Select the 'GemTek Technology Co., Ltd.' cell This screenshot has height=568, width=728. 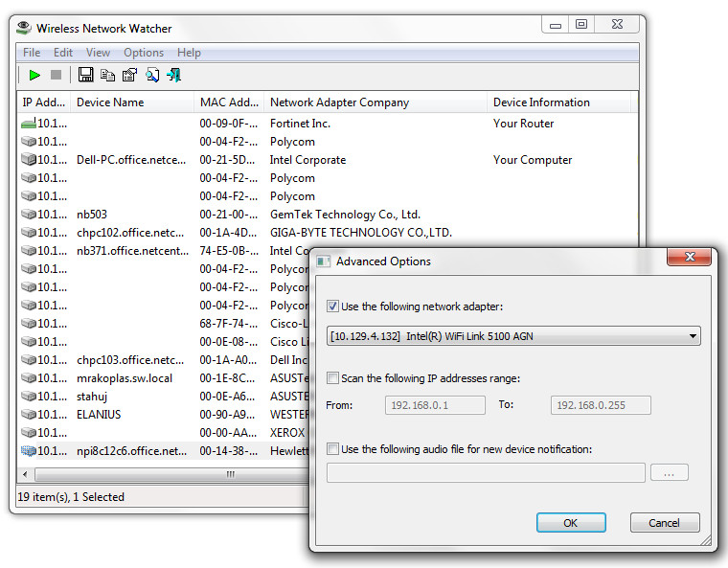point(345,215)
